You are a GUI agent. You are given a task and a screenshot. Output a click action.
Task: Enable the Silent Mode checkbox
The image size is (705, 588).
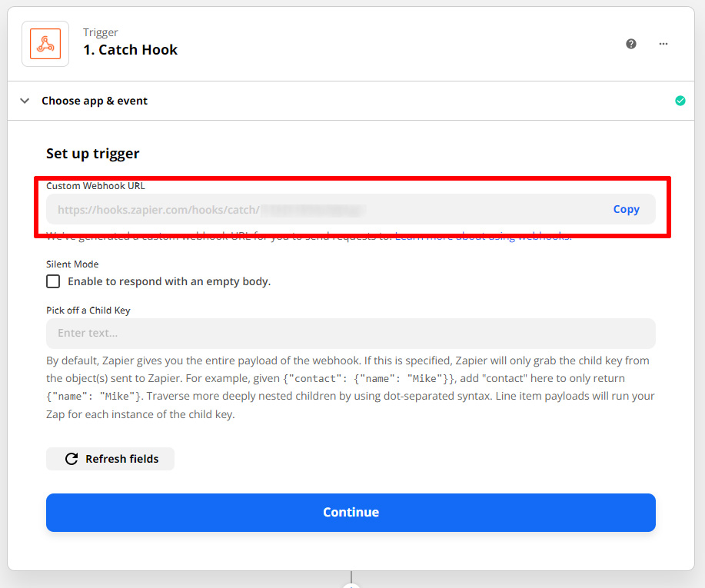[53, 281]
